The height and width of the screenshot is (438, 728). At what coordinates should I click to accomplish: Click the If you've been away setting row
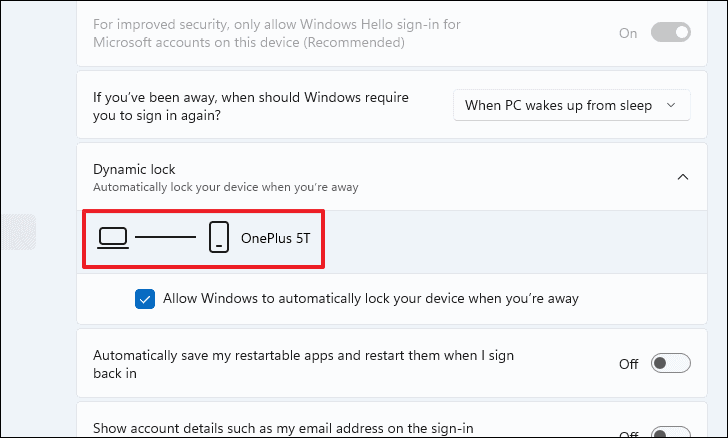(x=392, y=105)
